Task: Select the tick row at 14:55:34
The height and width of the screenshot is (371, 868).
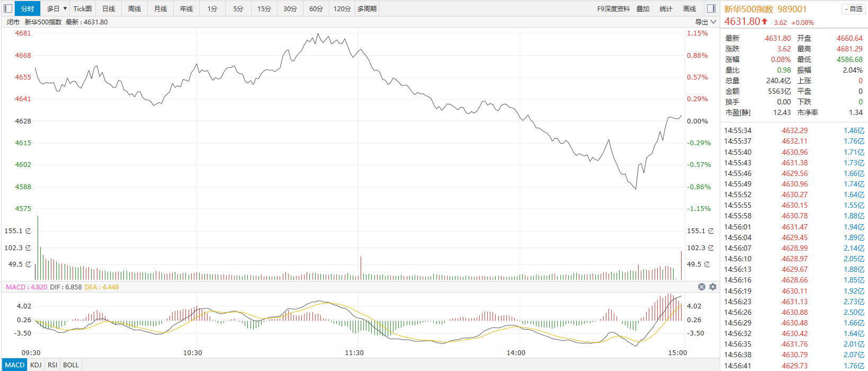Action: coord(794,130)
